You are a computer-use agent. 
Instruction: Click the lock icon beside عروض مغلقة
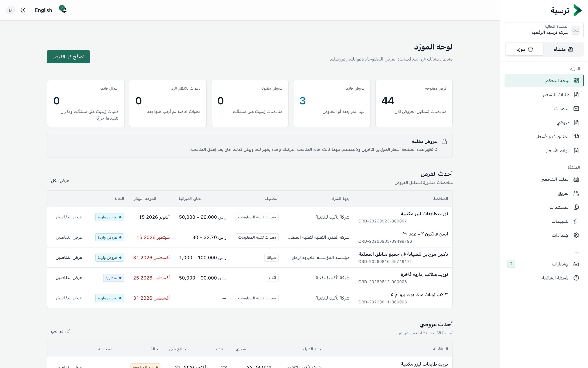coord(444,141)
